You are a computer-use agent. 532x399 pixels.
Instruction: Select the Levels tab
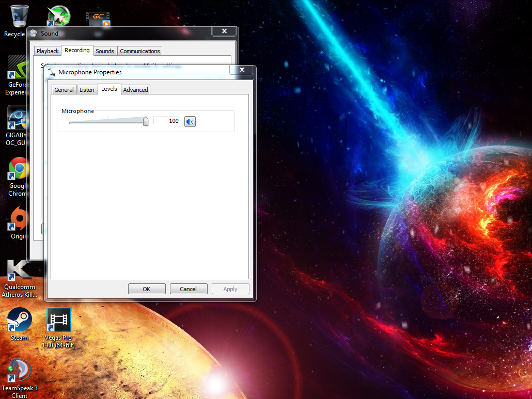109,89
